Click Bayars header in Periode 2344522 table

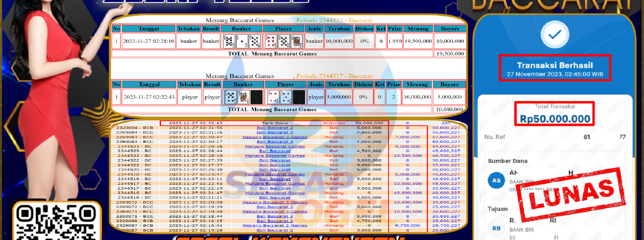pyautogui.click(x=450, y=29)
